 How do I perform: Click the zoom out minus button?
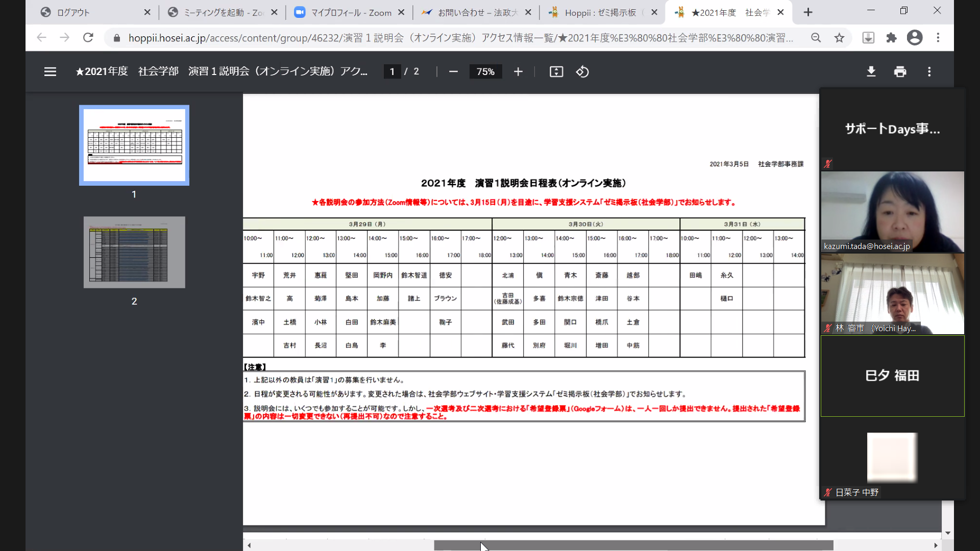pos(453,72)
